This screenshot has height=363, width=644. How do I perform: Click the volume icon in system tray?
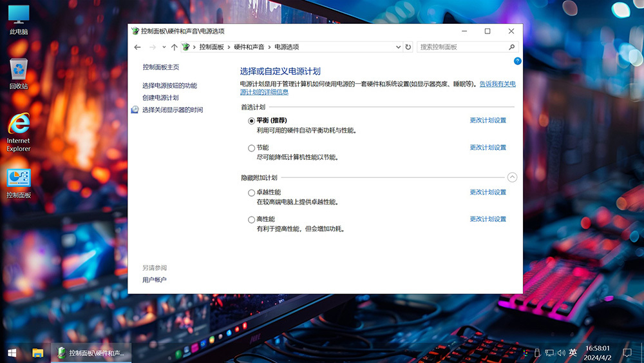[x=560, y=353]
